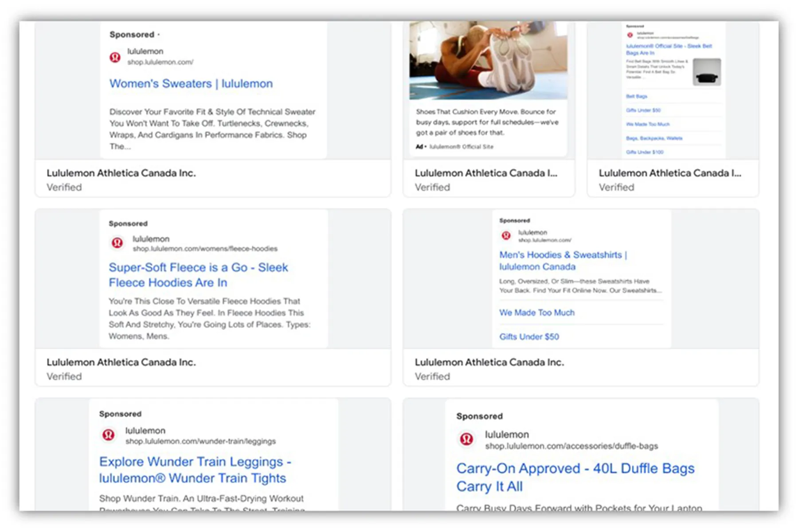Click shop.lululemon.com/accessories/duffle-bags URL
Image resolution: width=798 pixels, height=532 pixels.
(x=571, y=446)
